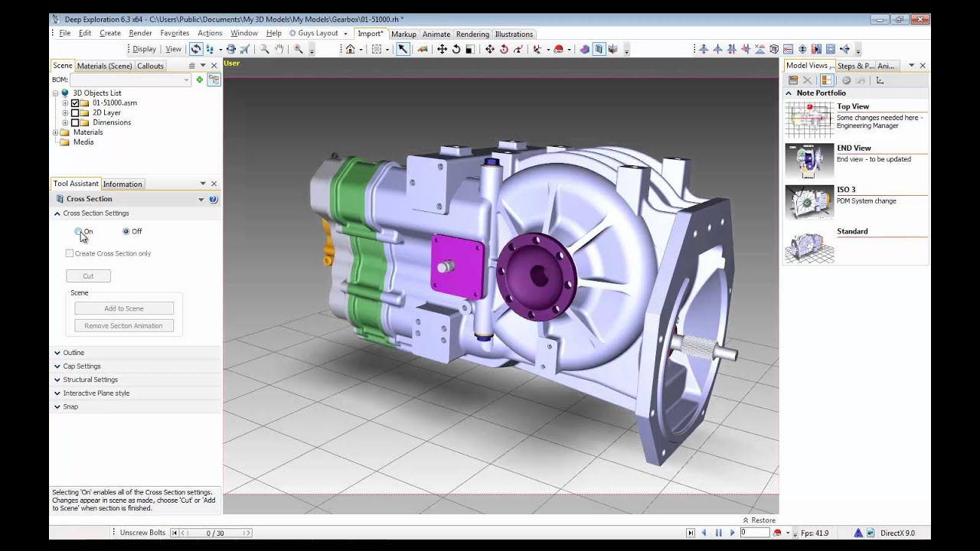This screenshot has height=551, width=980.
Task: Select the four-arrow move object tool
Action: point(442,49)
